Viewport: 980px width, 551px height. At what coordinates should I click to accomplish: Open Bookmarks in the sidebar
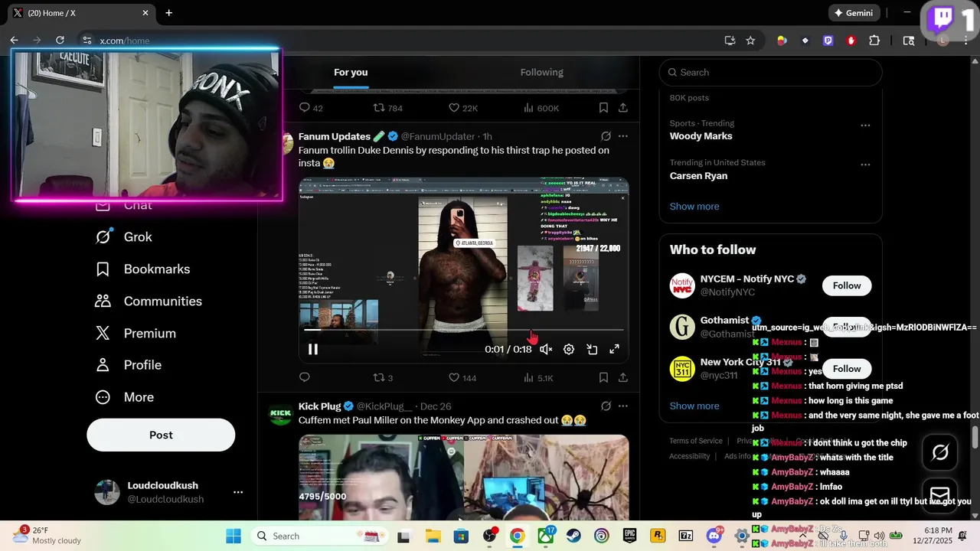142,269
